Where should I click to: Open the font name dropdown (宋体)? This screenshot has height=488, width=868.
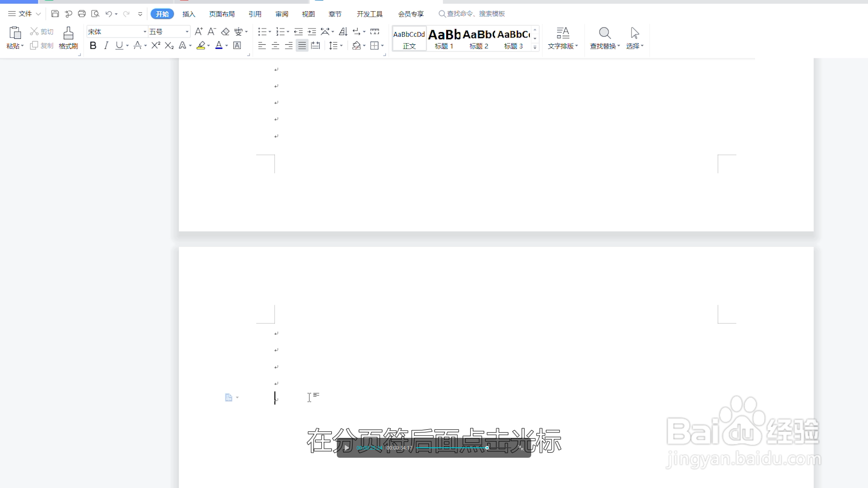click(145, 32)
